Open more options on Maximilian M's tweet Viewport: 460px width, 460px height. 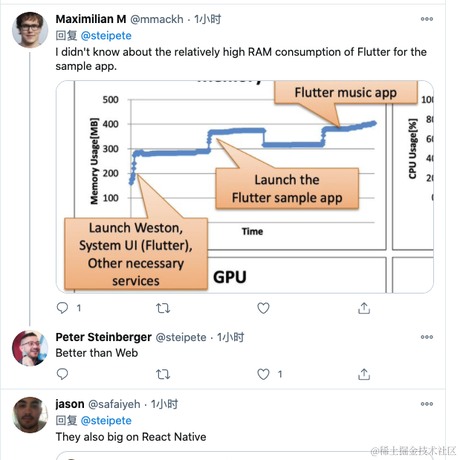(x=427, y=19)
